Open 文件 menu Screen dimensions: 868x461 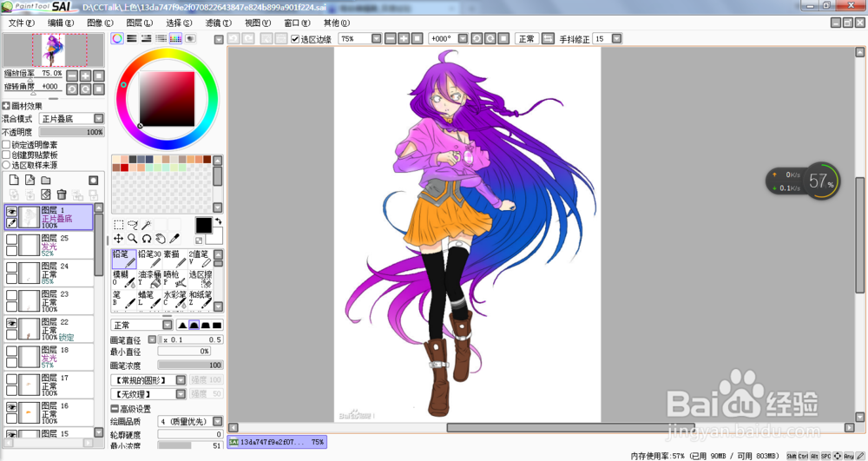pyautogui.click(x=21, y=23)
